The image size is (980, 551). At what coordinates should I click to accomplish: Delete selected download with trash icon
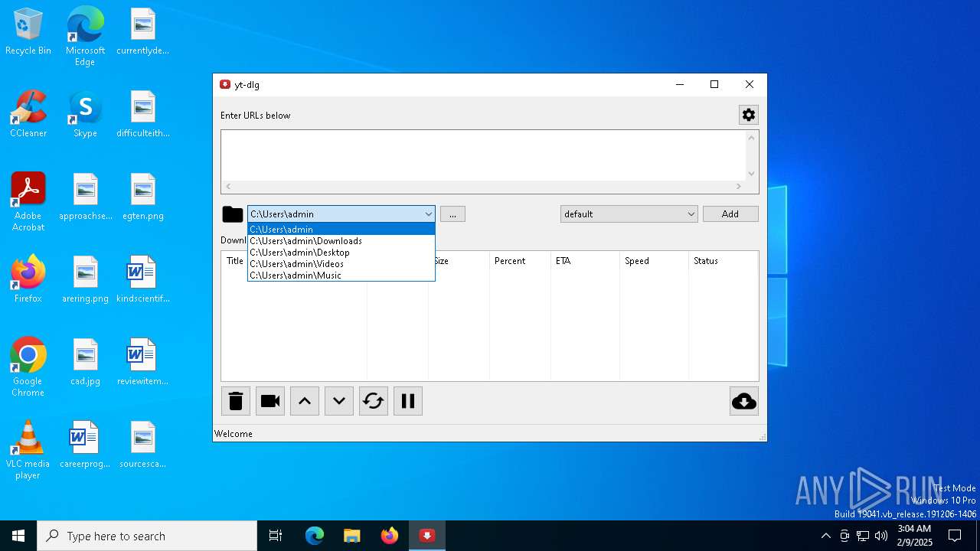pos(236,401)
